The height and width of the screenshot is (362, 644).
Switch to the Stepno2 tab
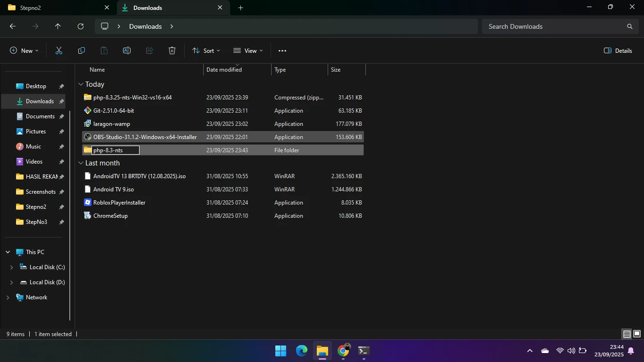(52, 8)
